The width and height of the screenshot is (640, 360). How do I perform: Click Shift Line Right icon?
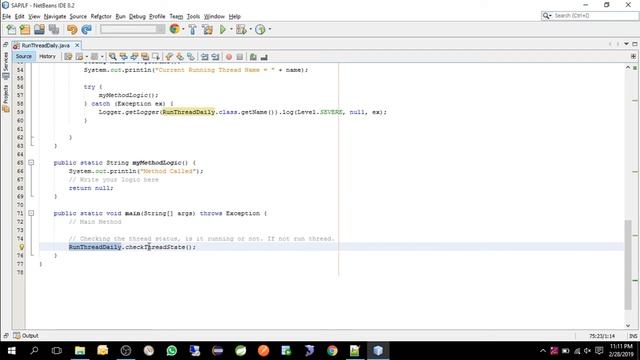215,57
